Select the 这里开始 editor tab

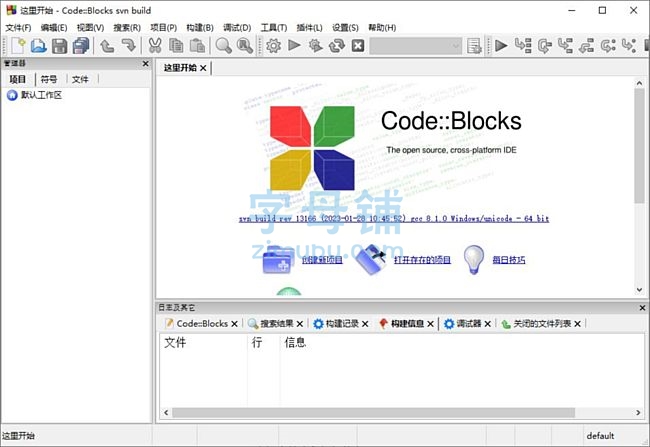pyautogui.click(x=180, y=68)
